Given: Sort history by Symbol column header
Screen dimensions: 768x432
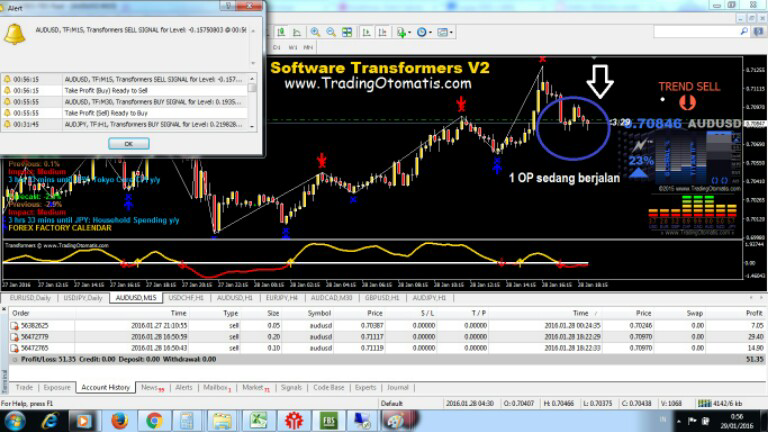Looking at the screenshot, I should tap(319, 313).
